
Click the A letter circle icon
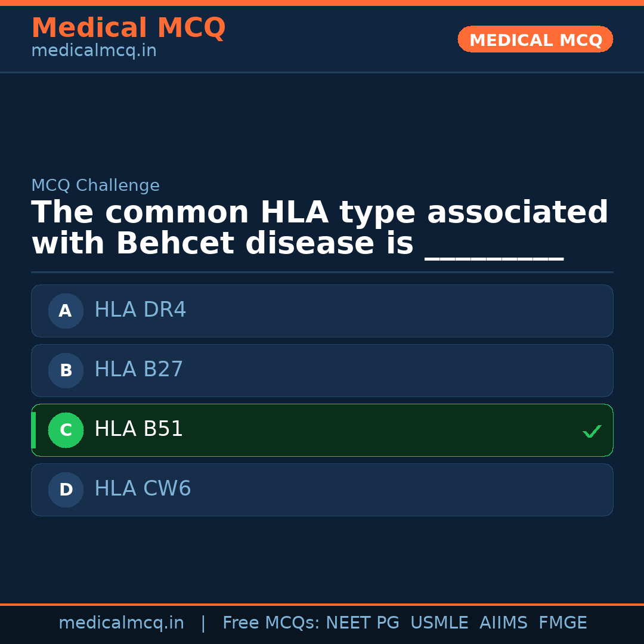66,311
